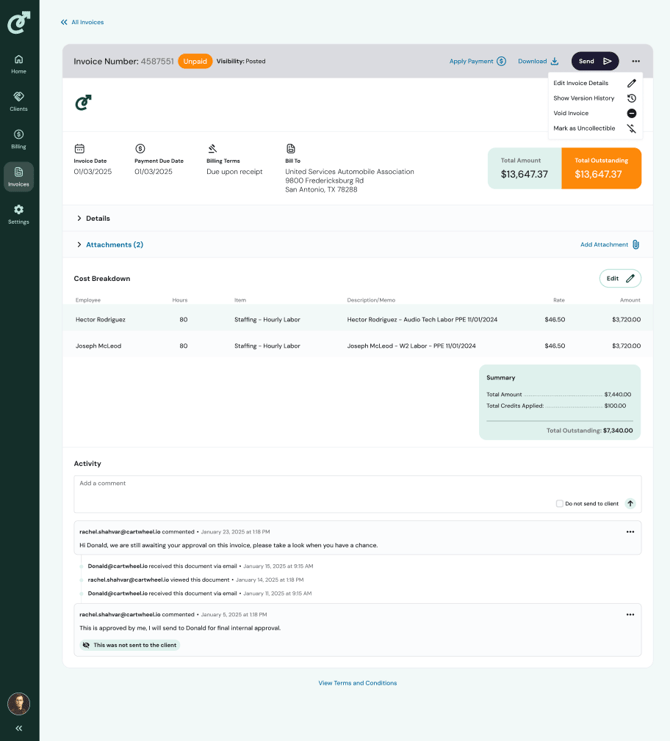Screen dimensions: 670x741
Task: Check 'Do not send to client' box
Action: tap(559, 503)
